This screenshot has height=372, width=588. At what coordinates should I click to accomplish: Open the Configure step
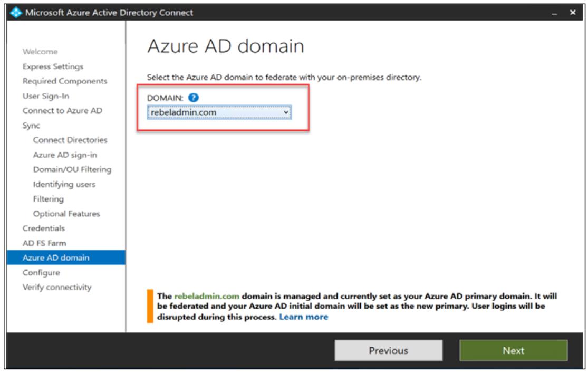pyautogui.click(x=41, y=272)
